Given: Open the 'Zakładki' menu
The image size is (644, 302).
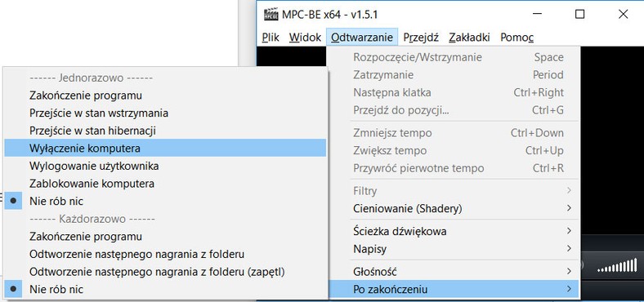Looking at the screenshot, I should (469, 38).
